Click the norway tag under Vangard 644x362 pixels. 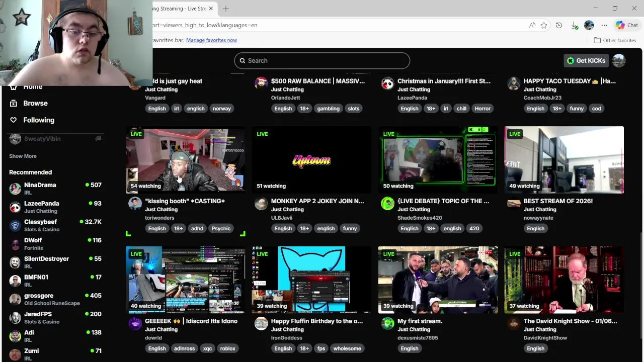tap(221, 109)
